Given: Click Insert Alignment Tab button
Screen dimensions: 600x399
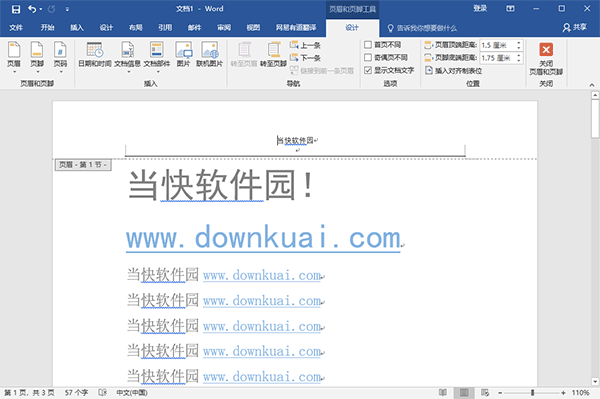Looking at the screenshot, I should point(453,70).
